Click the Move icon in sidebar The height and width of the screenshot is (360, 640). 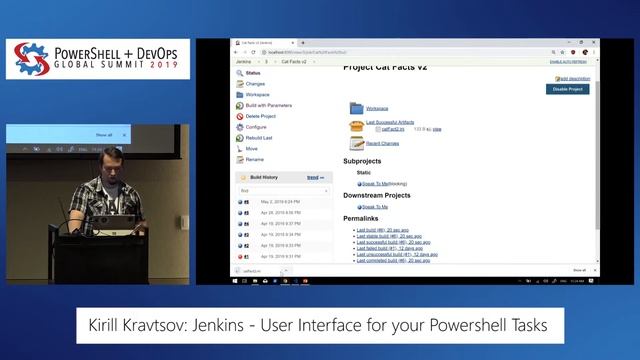click(240, 149)
